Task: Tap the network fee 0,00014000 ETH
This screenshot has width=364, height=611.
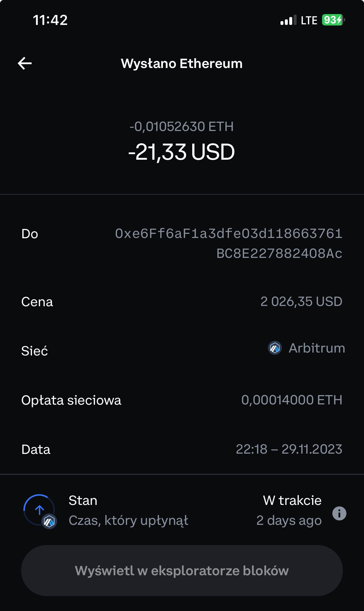Action: tap(292, 400)
